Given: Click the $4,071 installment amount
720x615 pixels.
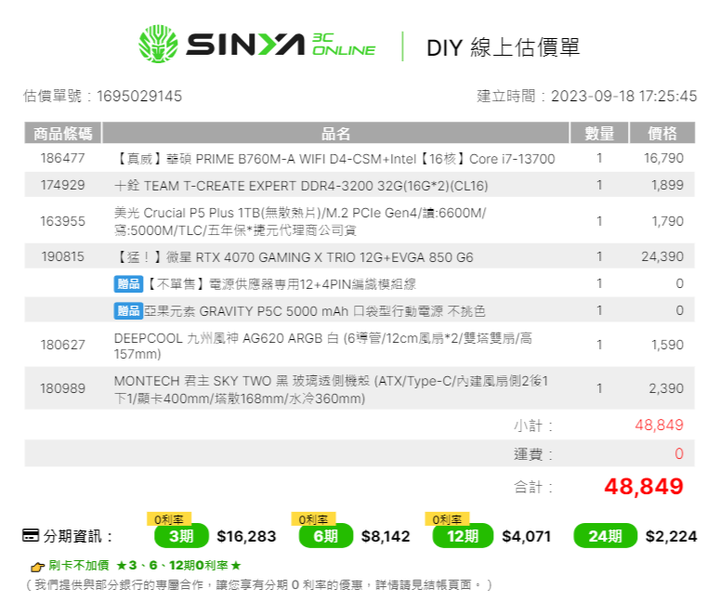Looking at the screenshot, I should [x=527, y=536].
